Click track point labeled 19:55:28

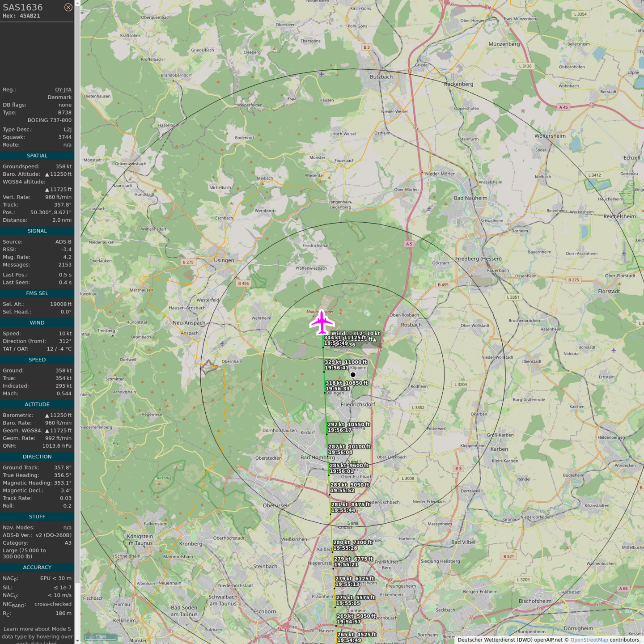[x=332, y=552]
